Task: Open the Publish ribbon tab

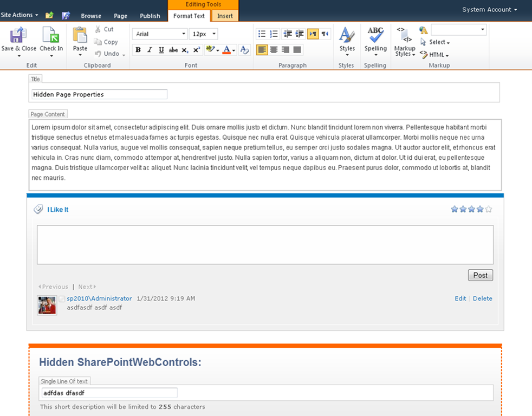Action: 150,16
